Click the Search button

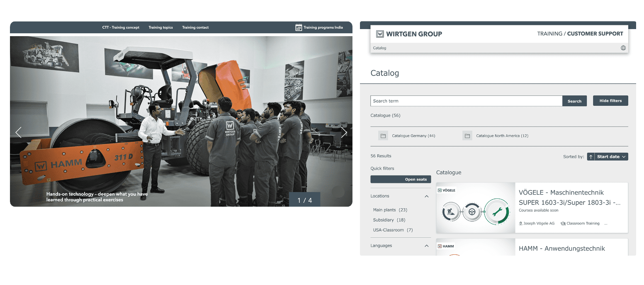point(574,101)
